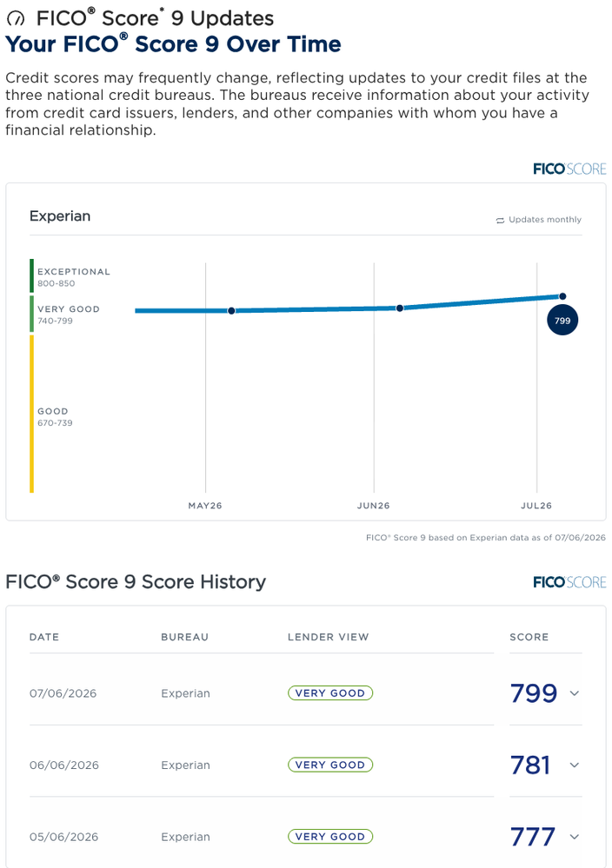Click the BUREAU column header
The height and width of the screenshot is (868, 612).
click(x=185, y=637)
